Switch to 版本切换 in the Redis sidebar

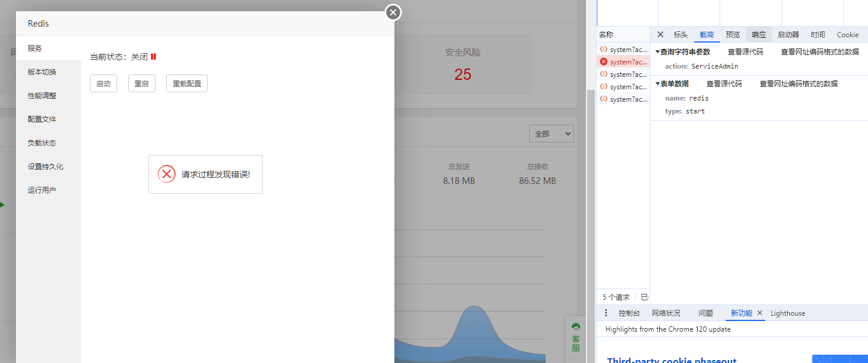click(48, 72)
